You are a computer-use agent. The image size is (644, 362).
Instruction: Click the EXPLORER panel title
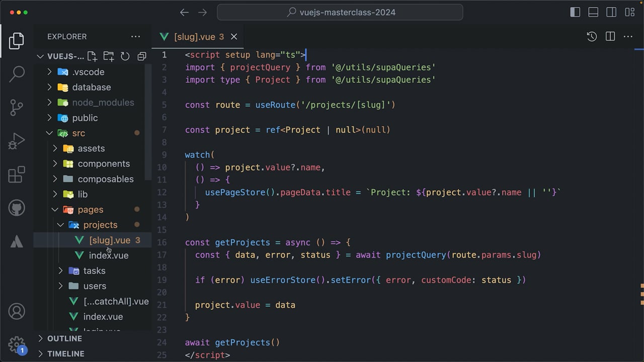(67, 37)
